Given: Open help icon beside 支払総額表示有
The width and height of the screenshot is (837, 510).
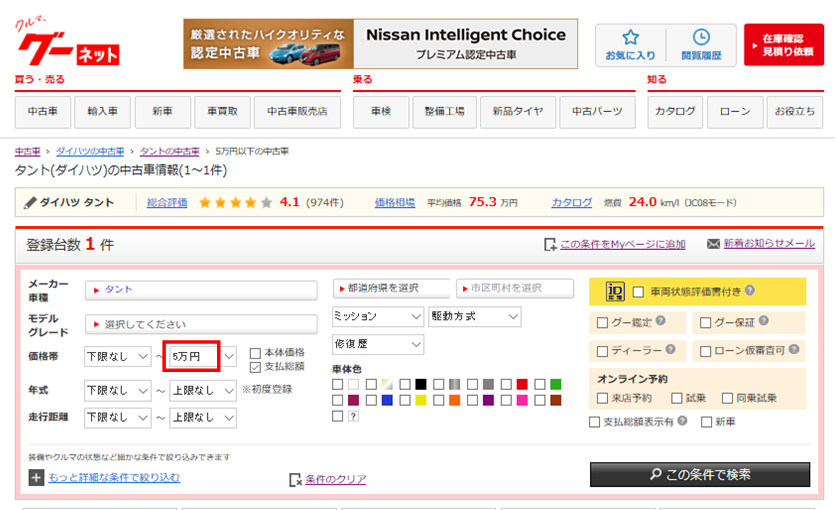Looking at the screenshot, I should (682, 420).
